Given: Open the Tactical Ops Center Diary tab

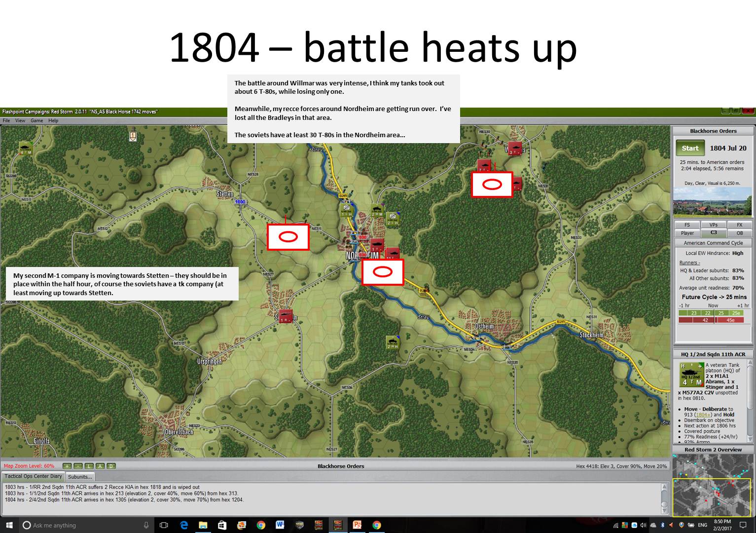Looking at the screenshot, I should [x=34, y=477].
